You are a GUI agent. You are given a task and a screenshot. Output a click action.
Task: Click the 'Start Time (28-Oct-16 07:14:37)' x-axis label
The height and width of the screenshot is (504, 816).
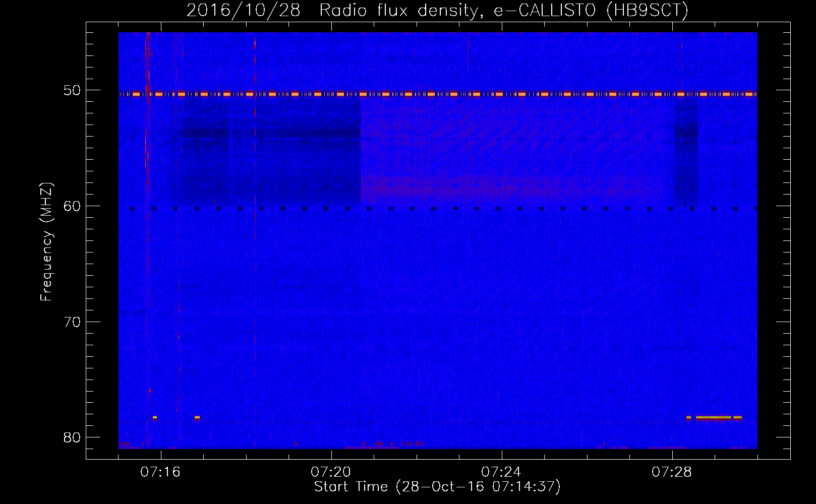click(x=437, y=487)
